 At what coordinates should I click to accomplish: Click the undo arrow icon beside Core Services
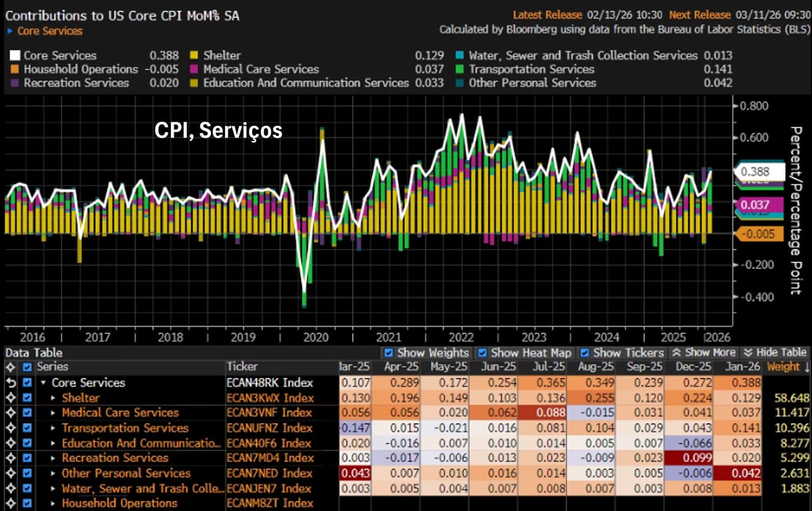[x=10, y=383]
